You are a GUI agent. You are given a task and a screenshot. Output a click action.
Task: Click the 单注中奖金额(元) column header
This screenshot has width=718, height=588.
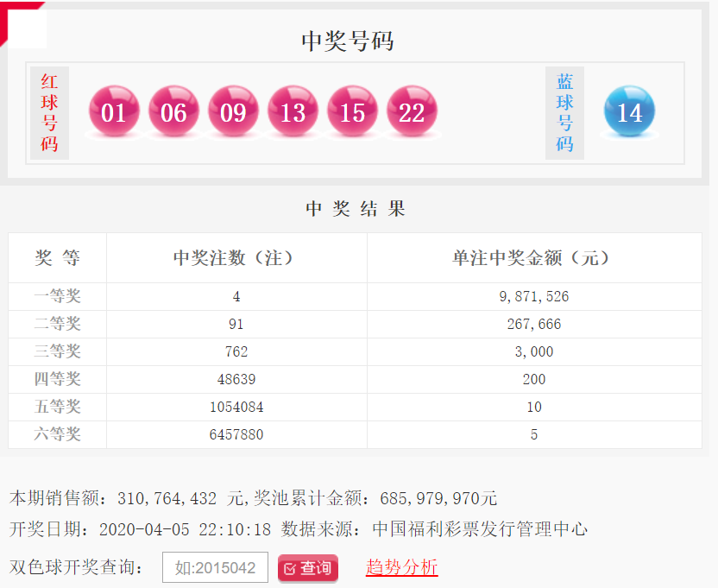click(x=533, y=257)
